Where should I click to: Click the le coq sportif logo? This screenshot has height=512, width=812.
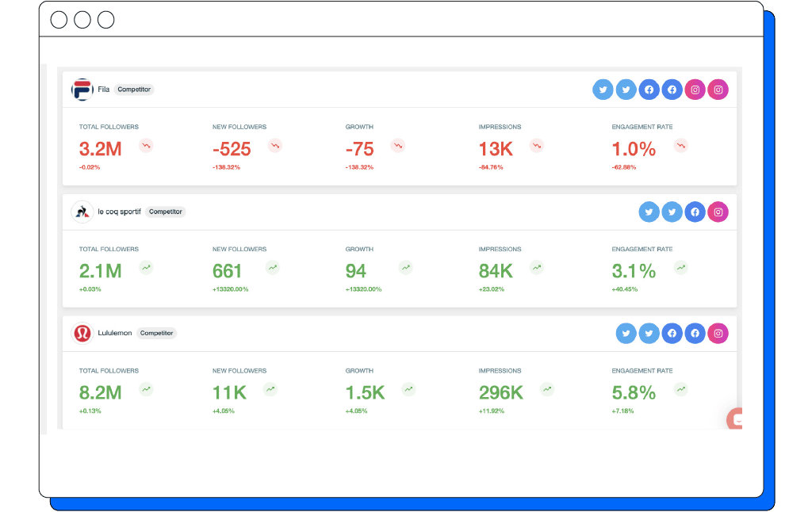pos(82,212)
